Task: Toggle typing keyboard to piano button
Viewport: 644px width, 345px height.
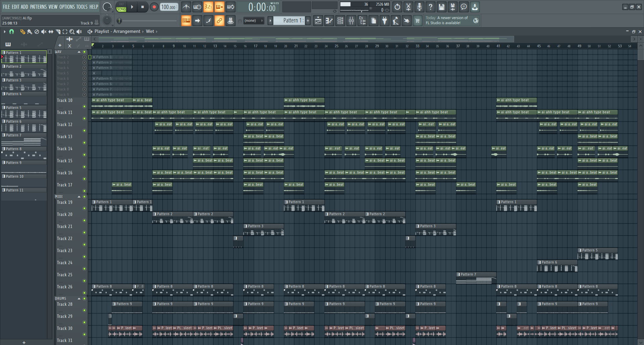Action: 186,21
